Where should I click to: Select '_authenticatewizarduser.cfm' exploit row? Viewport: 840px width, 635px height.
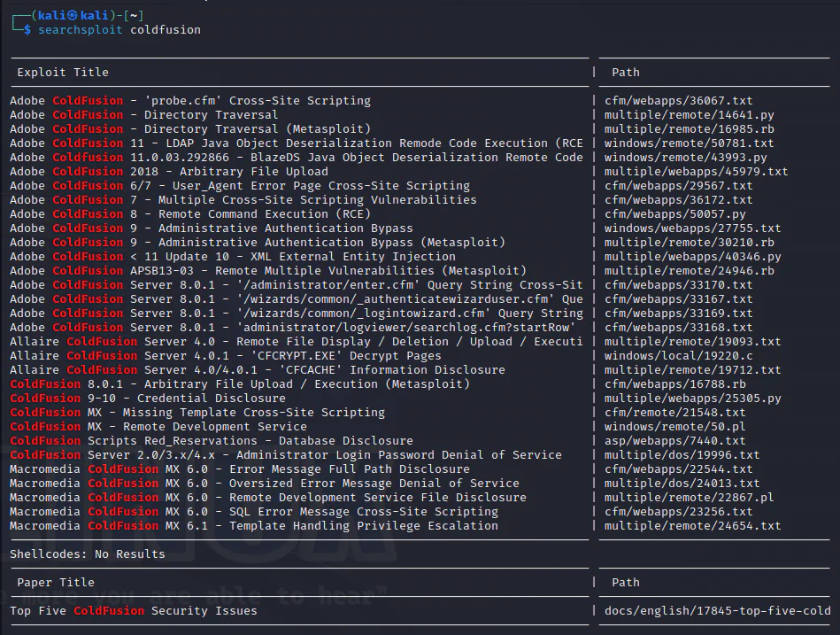pyautogui.click(x=297, y=299)
